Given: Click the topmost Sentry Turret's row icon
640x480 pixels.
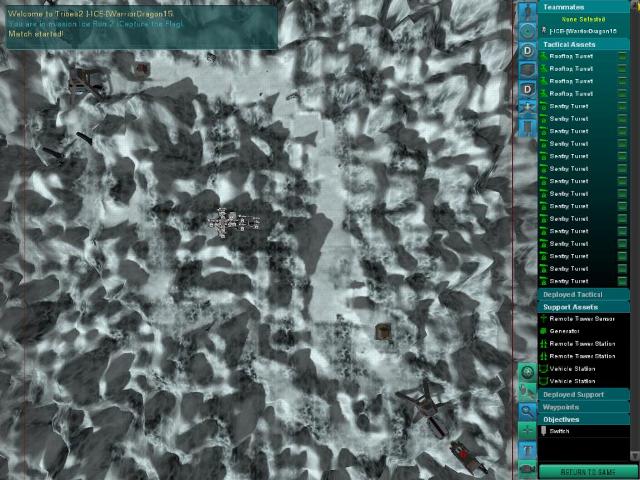Looking at the screenshot, I should [x=543, y=106].
